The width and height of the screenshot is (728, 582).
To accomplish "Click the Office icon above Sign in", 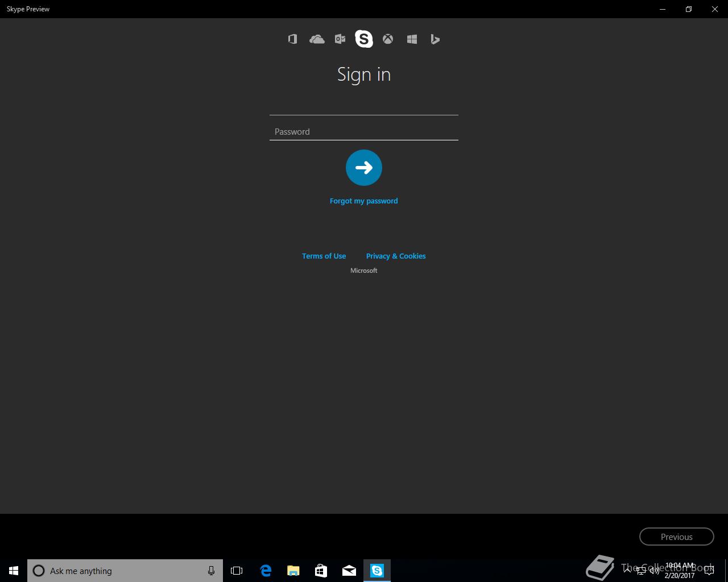I will pos(292,39).
